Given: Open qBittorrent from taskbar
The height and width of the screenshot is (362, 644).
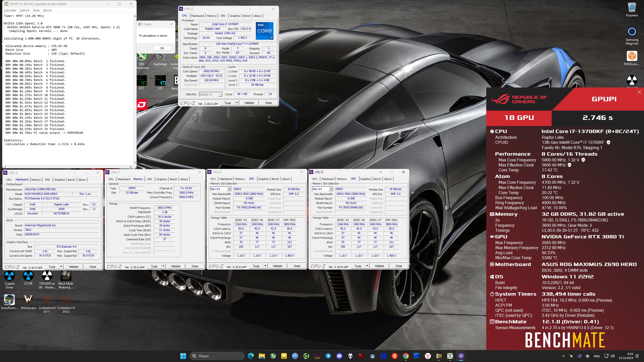Looking at the screenshot, I should pos(295,356).
